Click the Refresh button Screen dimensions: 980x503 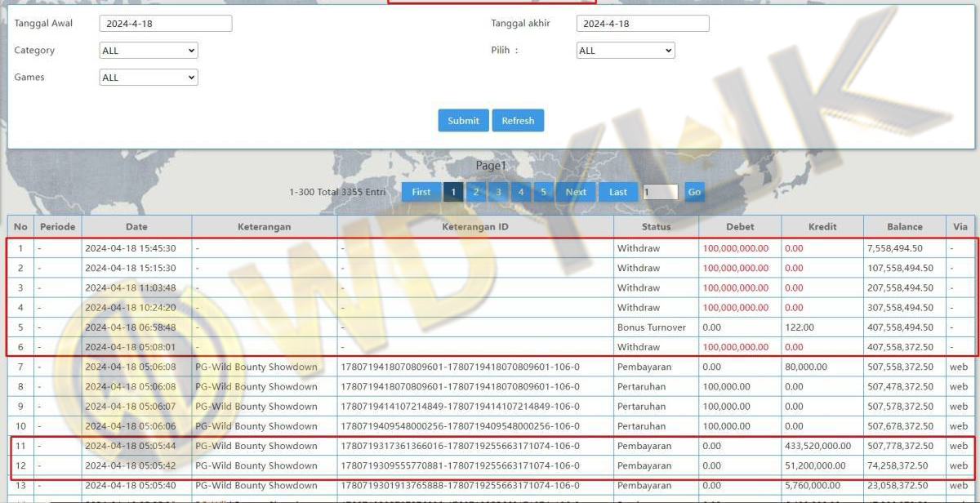click(518, 121)
